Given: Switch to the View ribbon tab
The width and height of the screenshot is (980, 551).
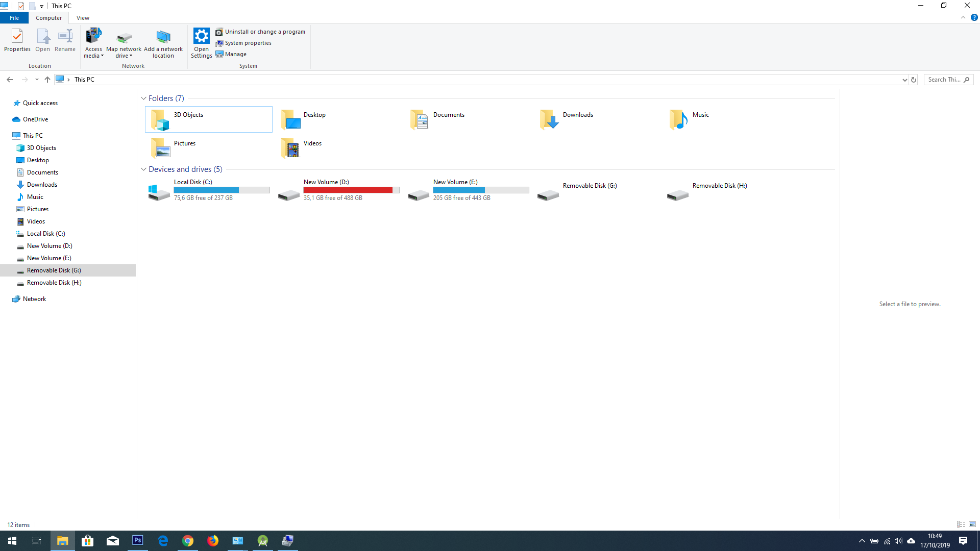Looking at the screenshot, I should coord(83,18).
